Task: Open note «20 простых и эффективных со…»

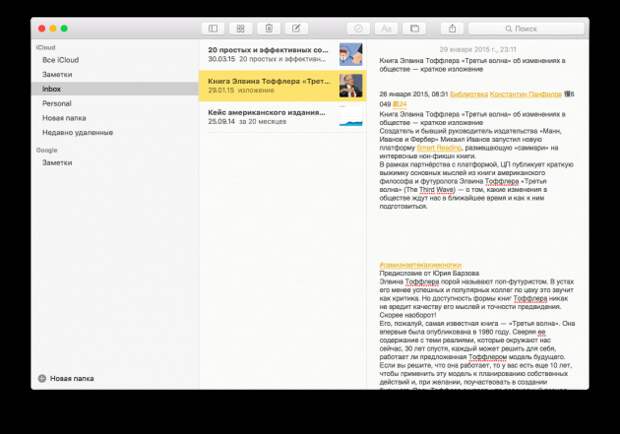Action: click(x=283, y=55)
